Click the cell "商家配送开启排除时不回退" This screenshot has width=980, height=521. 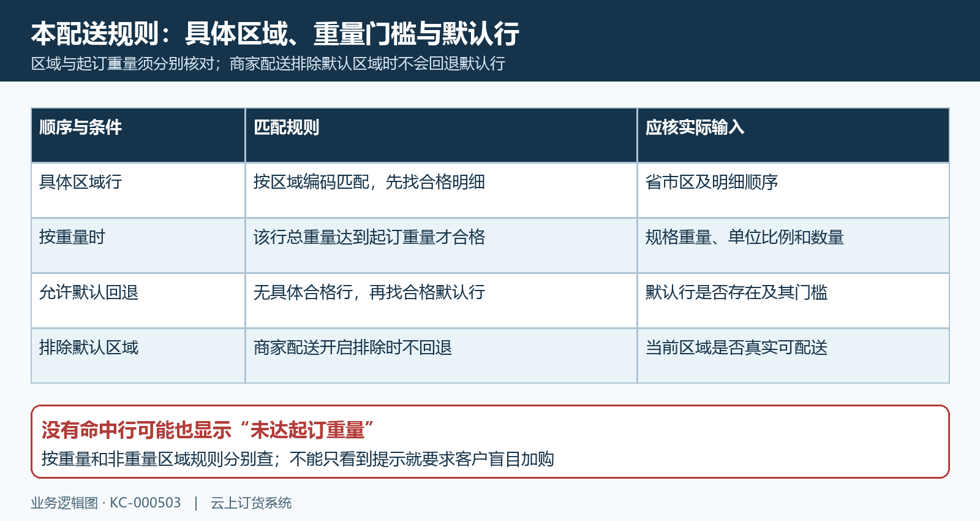coord(441,356)
